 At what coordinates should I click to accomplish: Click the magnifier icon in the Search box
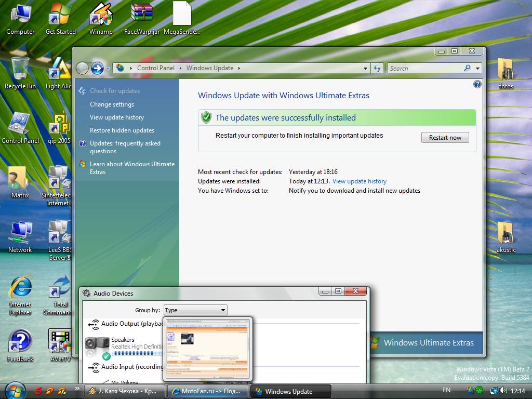467,68
